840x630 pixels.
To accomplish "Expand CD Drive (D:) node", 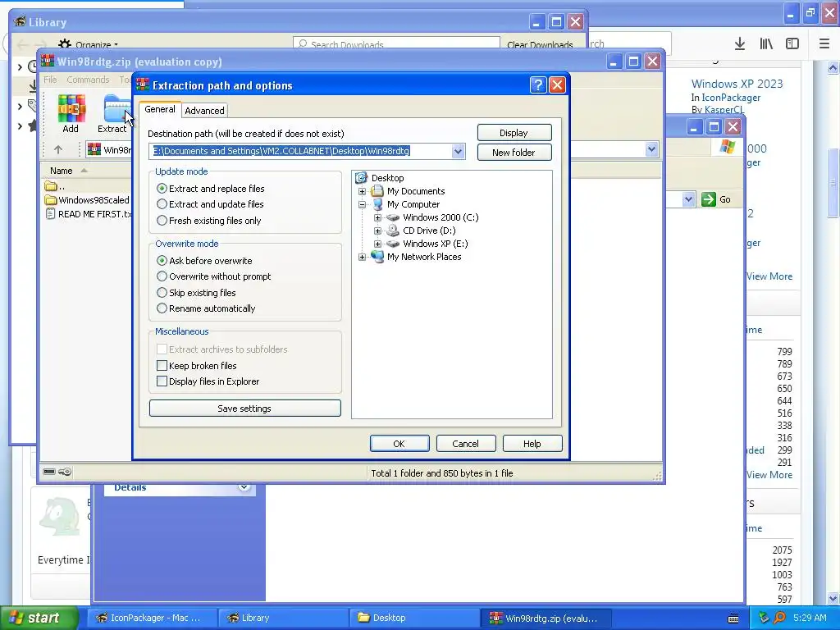I will click(x=377, y=231).
